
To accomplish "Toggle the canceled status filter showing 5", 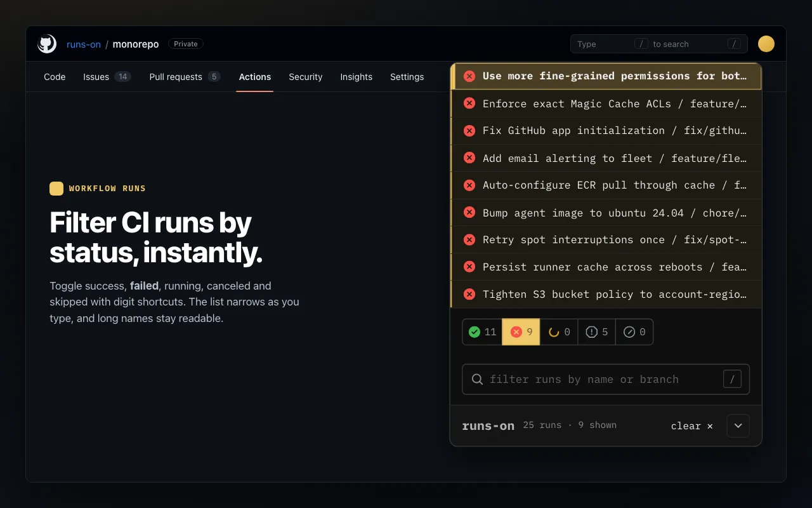I will 597,332.
